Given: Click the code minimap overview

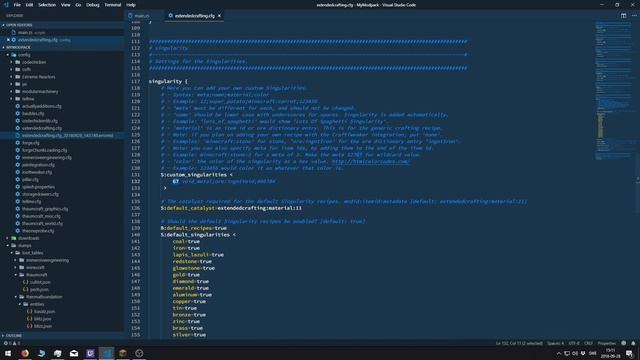Looking at the screenshot, I should [x=613, y=90].
